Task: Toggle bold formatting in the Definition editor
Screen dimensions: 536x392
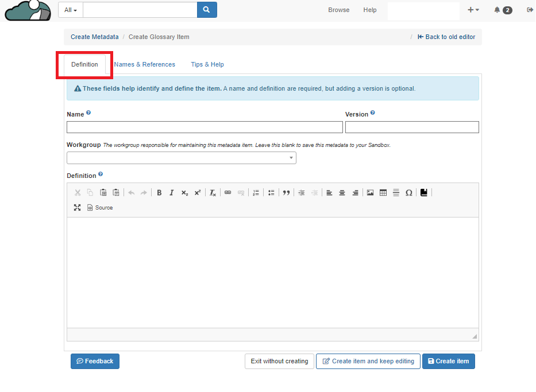Action: click(x=159, y=193)
